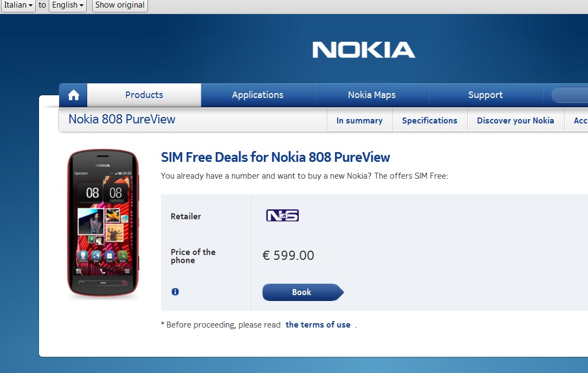Open the terms of use link

tap(318, 324)
